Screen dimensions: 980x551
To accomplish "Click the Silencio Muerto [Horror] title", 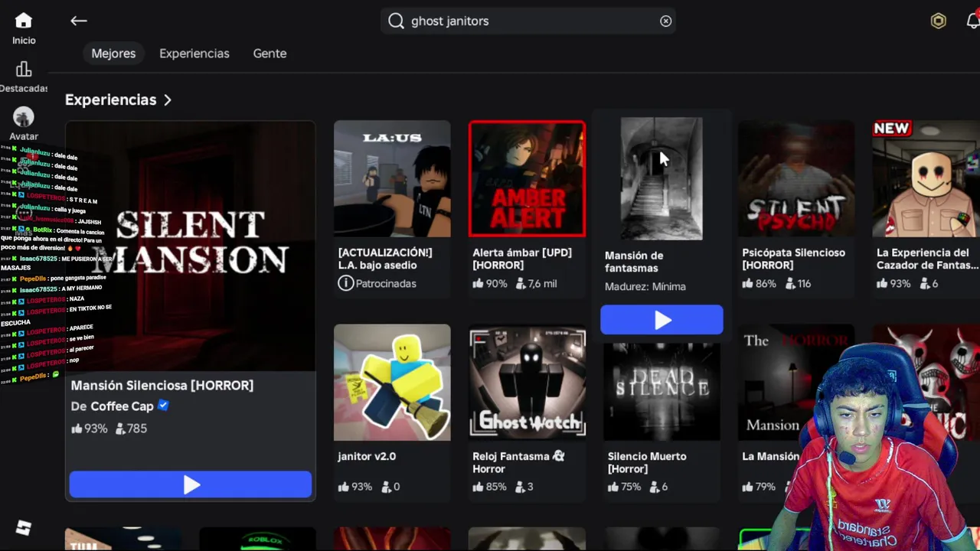I will 647,462.
